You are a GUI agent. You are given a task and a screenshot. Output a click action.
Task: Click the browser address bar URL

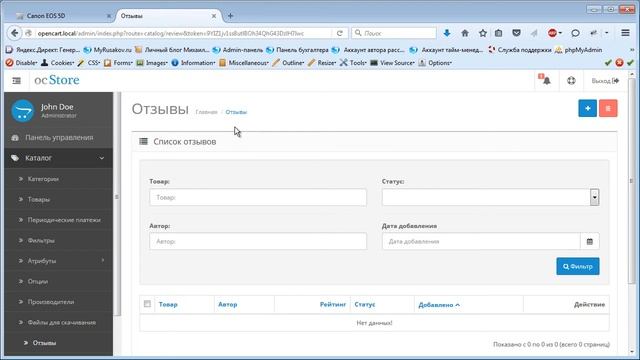[x=171, y=33]
